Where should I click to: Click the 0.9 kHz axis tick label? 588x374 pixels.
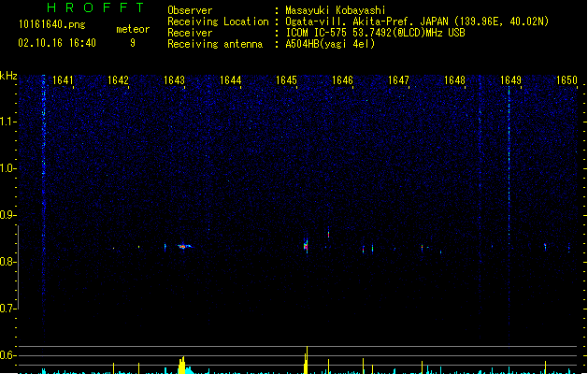coord(7,215)
